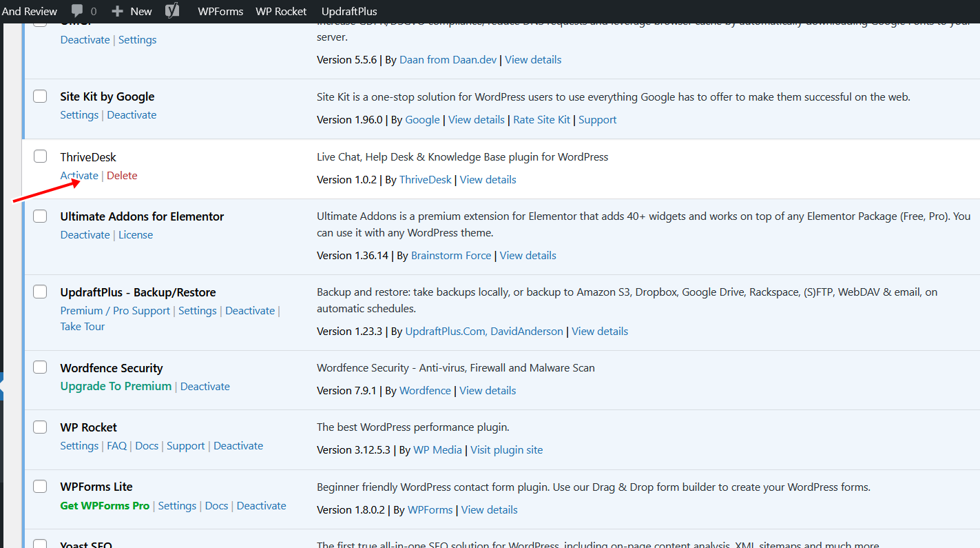Screen dimensions: 980x548
Task: Open the Wordfence author link
Action: coord(425,391)
